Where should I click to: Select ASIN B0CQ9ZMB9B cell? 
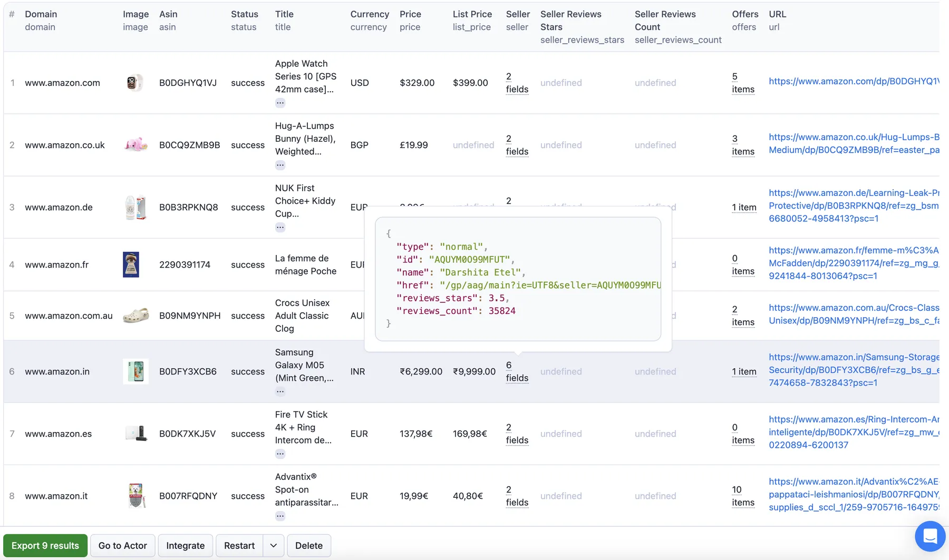coord(189,145)
